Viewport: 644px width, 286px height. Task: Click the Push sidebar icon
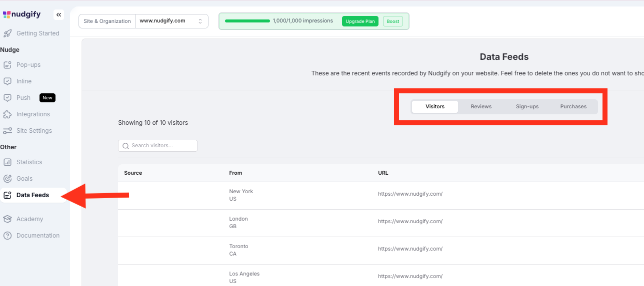pos(7,98)
